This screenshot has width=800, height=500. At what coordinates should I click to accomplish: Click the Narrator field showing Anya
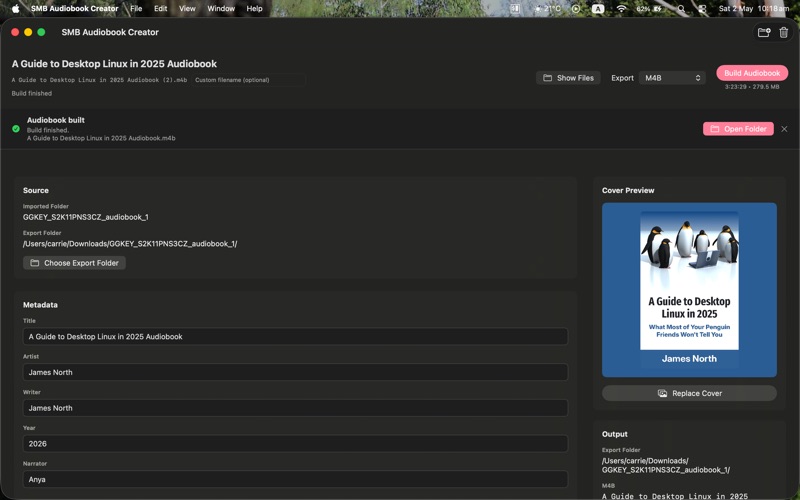tap(295, 480)
